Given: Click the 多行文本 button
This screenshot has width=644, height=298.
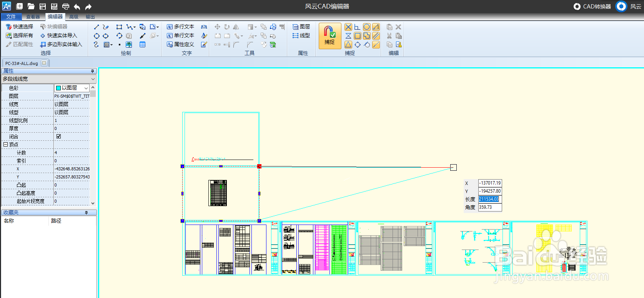Looking at the screenshot, I should (180, 27).
